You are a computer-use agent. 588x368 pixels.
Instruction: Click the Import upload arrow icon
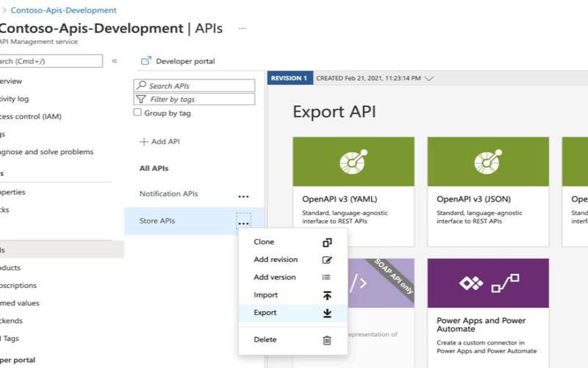click(x=327, y=296)
